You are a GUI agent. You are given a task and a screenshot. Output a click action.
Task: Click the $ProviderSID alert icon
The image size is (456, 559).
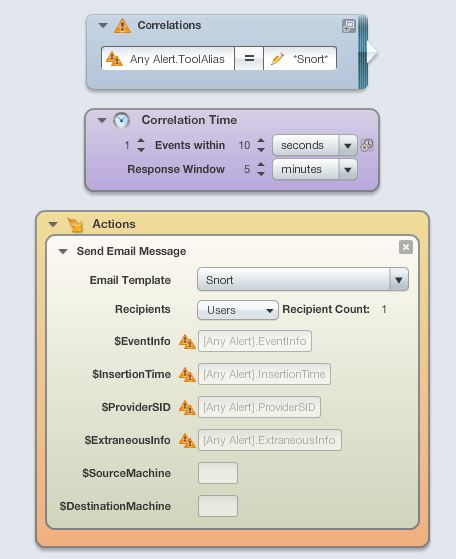(187, 407)
